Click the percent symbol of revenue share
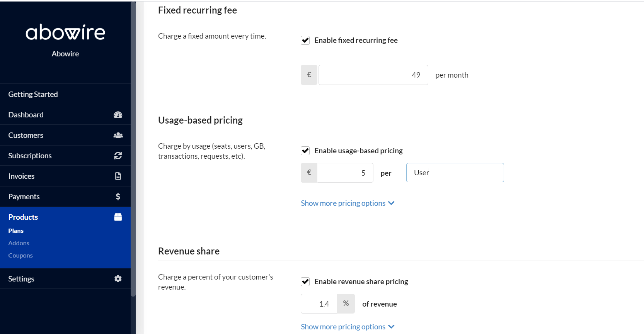The height and width of the screenshot is (334, 644). 346,304
